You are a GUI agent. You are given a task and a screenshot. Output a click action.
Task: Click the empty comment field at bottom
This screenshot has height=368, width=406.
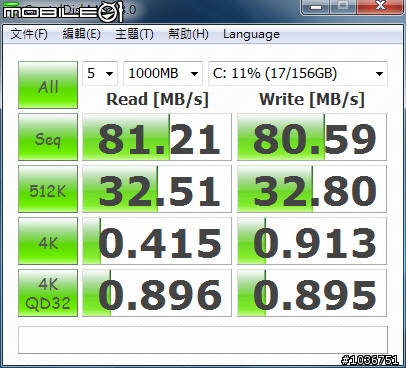(203, 340)
